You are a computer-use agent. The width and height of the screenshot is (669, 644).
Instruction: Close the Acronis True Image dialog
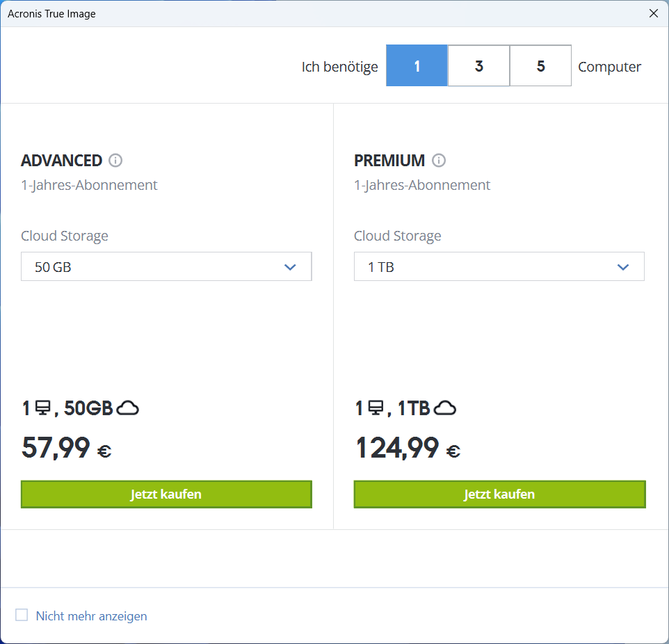653,14
